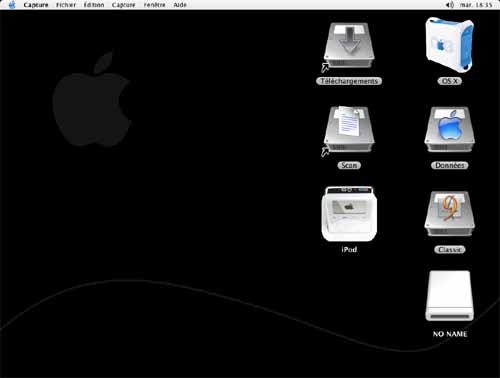500x378 pixels.
Task: Open the Apple menu
Action: pos(12,5)
